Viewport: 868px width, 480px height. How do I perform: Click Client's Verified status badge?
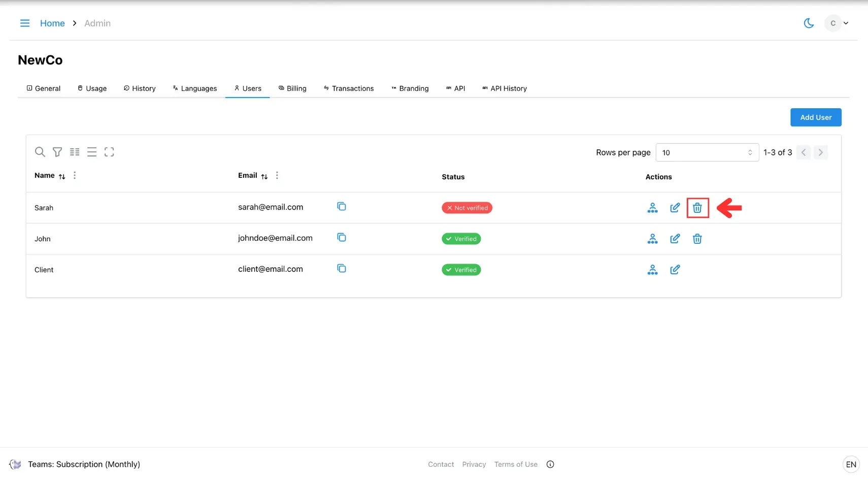tap(461, 270)
